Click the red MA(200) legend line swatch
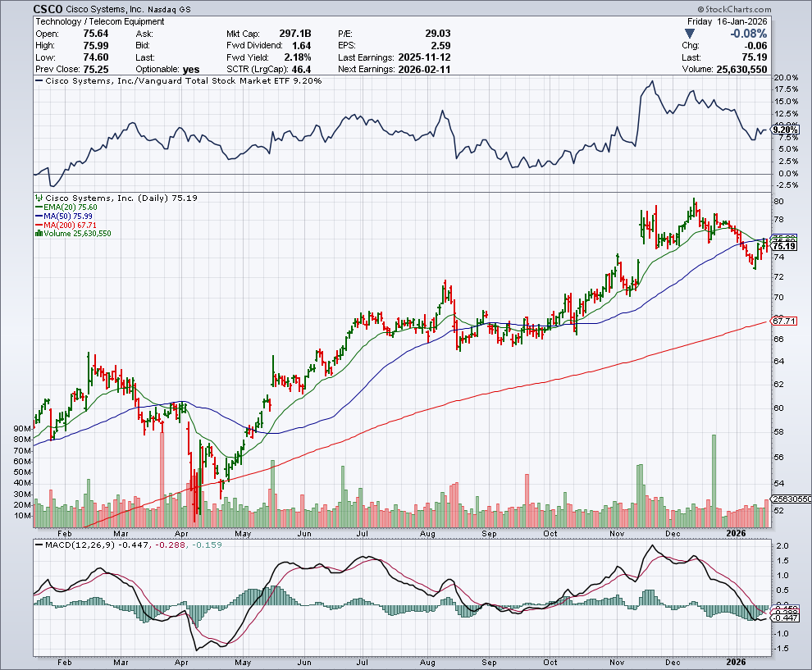The image size is (812, 670). tap(39, 226)
